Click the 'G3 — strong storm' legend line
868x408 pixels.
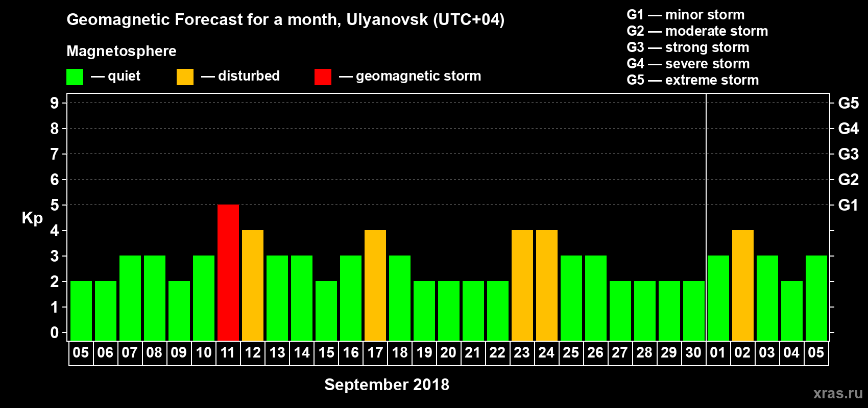[x=688, y=47]
